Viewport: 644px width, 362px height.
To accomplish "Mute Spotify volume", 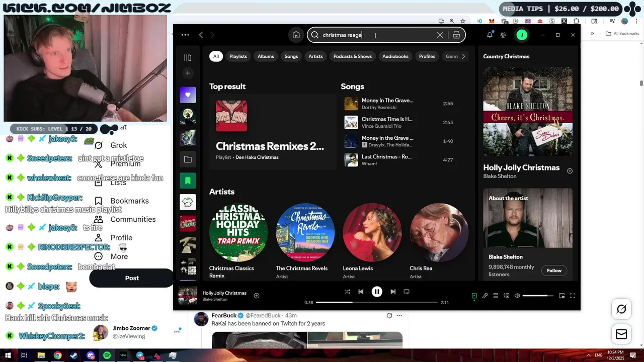I will [x=517, y=296].
